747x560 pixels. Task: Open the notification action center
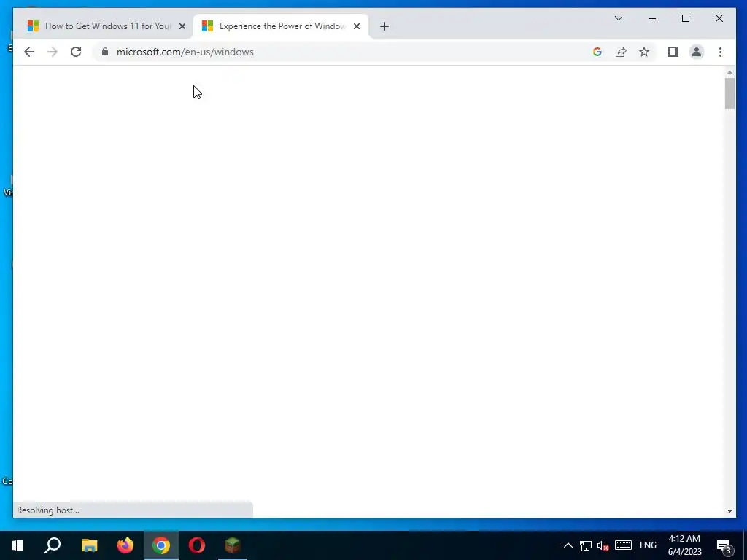[724, 545]
